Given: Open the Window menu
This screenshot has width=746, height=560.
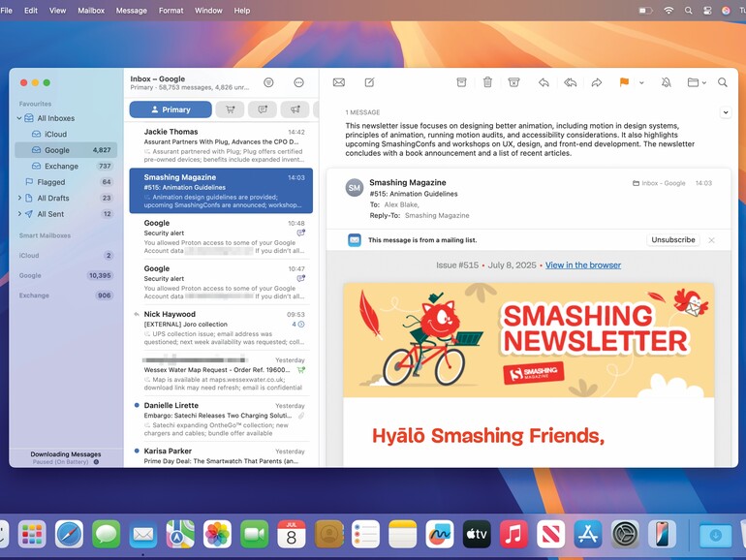Looking at the screenshot, I should pyautogui.click(x=208, y=11).
